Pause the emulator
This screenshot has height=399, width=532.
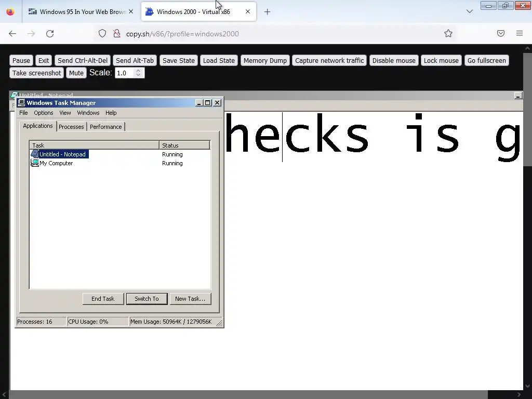tap(21, 60)
